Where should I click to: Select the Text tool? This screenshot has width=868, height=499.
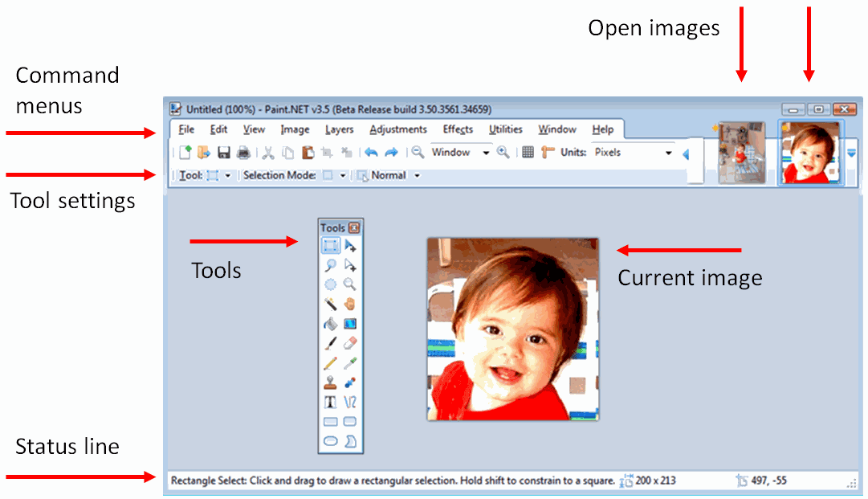(x=329, y=402)
